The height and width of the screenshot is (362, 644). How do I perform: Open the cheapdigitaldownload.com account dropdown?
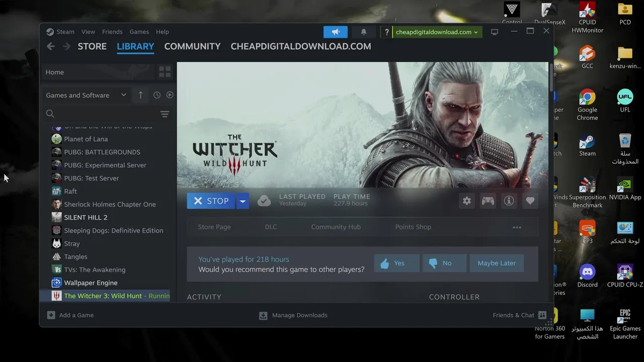[x=437, y=32]
